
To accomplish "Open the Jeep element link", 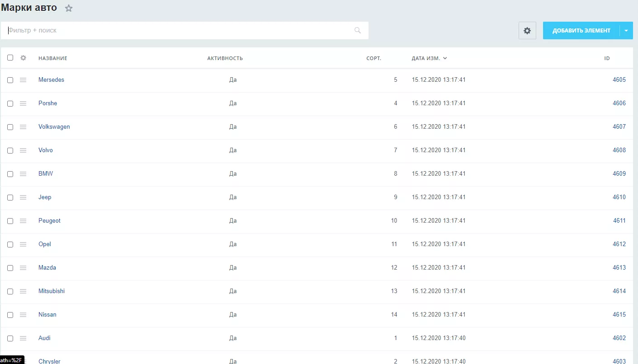I will click(45, 197).
